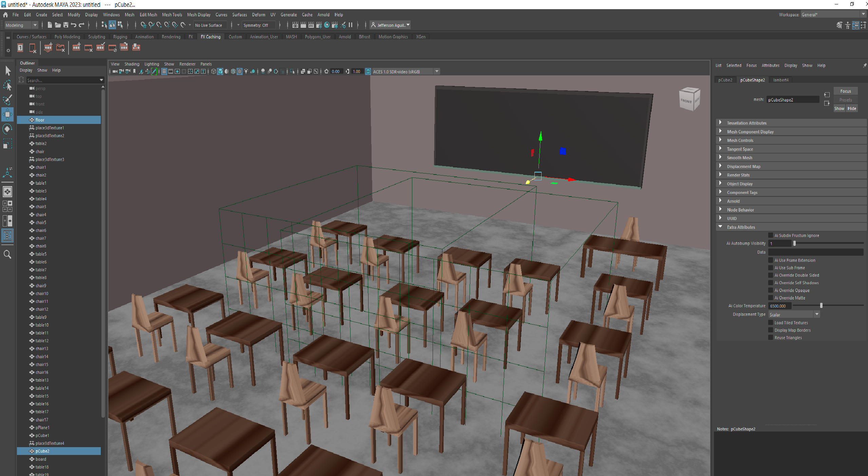Switch to Poly Modeling shelf tab
Screen dimensions: 868x476
click(x=67, y=37)
